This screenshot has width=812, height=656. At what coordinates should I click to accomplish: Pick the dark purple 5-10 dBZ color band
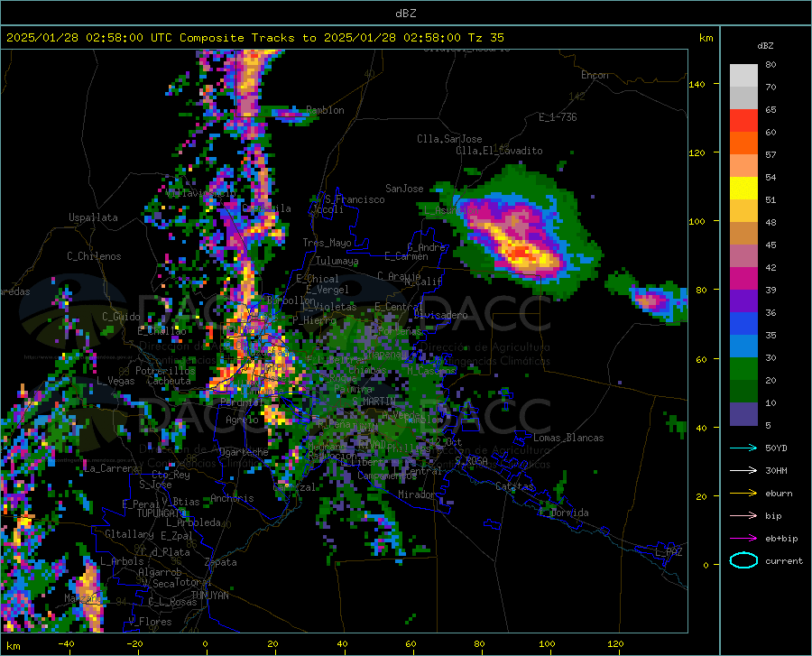coord(743,414)
